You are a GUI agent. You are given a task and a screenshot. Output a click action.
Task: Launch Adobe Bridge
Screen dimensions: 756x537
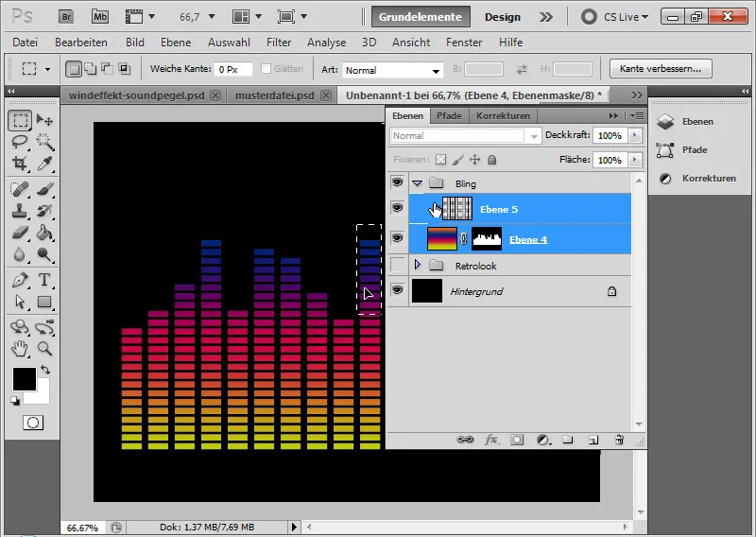pos(66,17)
